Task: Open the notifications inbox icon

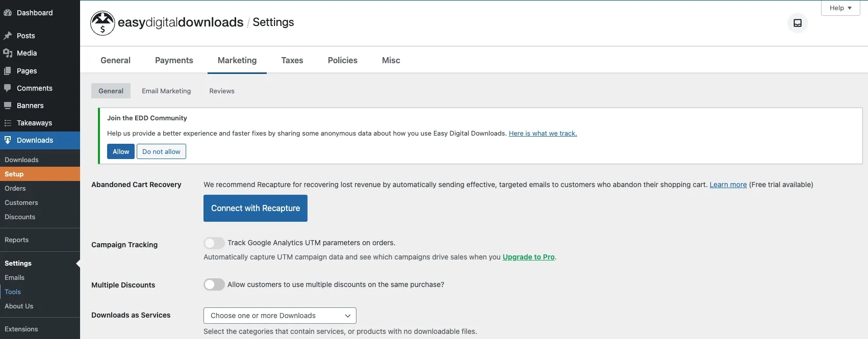Action: (798, 23)
